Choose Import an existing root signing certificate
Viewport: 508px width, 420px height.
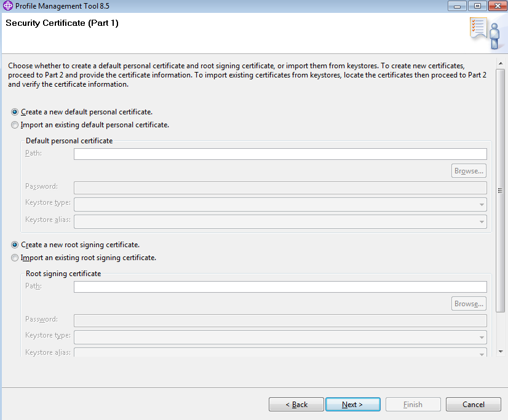[15, 258]
